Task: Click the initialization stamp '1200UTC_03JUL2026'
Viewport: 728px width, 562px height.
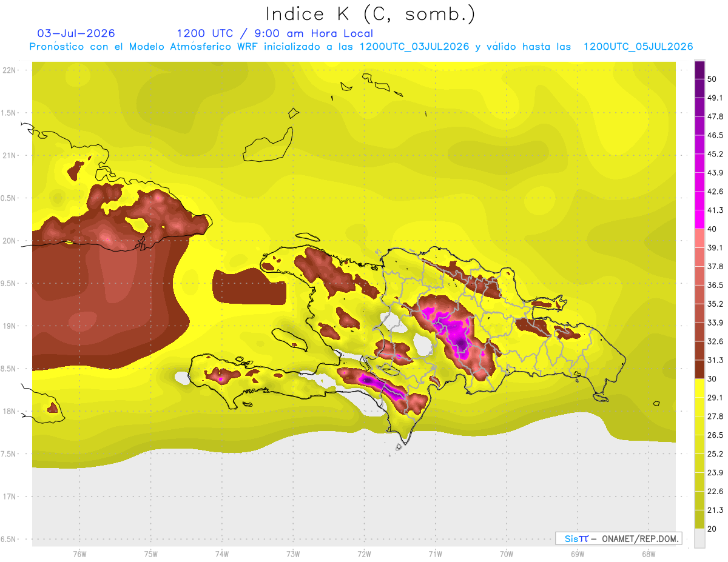Action: [414, 47]
